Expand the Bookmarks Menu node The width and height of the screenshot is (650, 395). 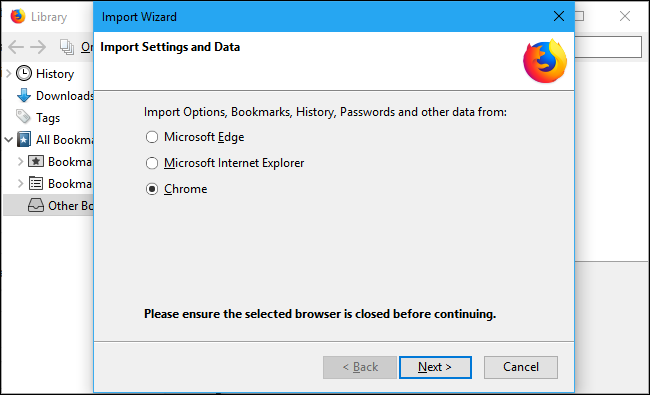(20, 184)
